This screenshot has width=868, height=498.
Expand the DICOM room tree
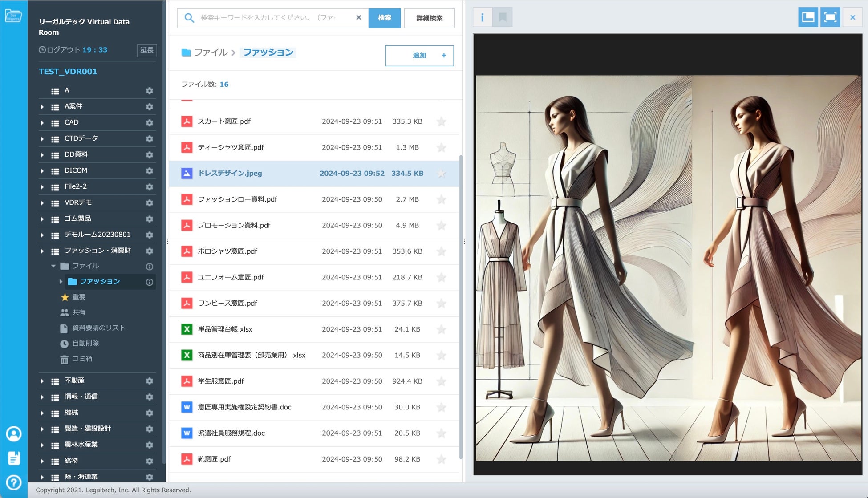click(42, 171)
